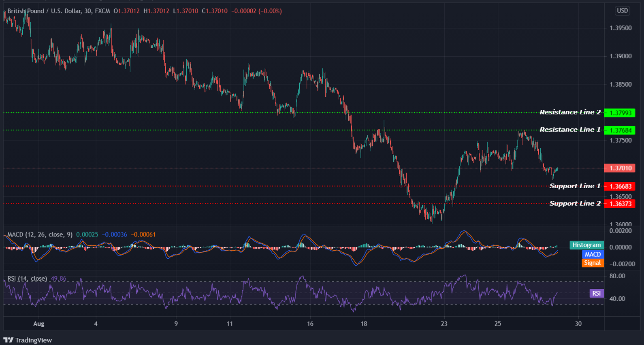Image resolution: width=644 pixels, height=345 pixels.
Task: Click the 1.37684 green price tag
Action: point(620,130)
